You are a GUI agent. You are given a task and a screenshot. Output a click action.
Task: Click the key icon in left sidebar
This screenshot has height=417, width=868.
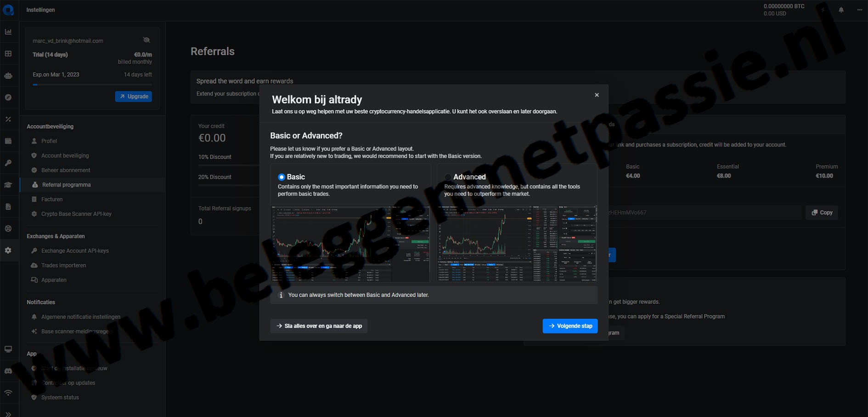(8, 163)
